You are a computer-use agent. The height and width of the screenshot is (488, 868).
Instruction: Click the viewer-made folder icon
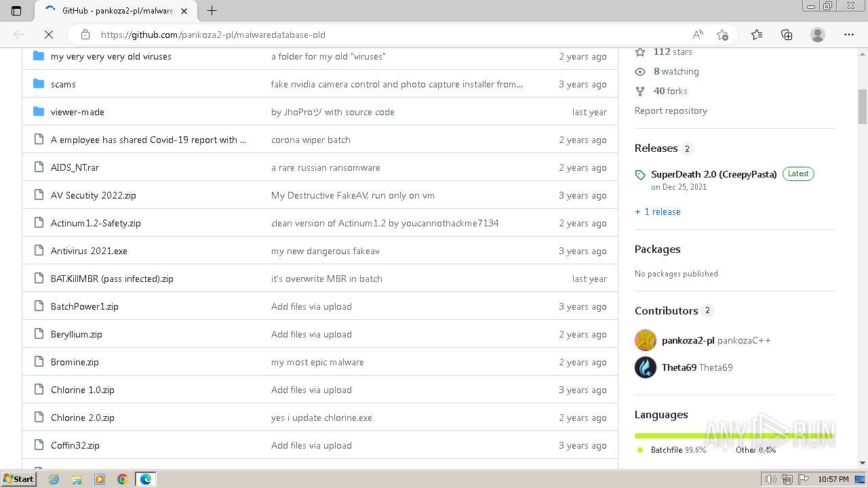click(x=39, y=112)
